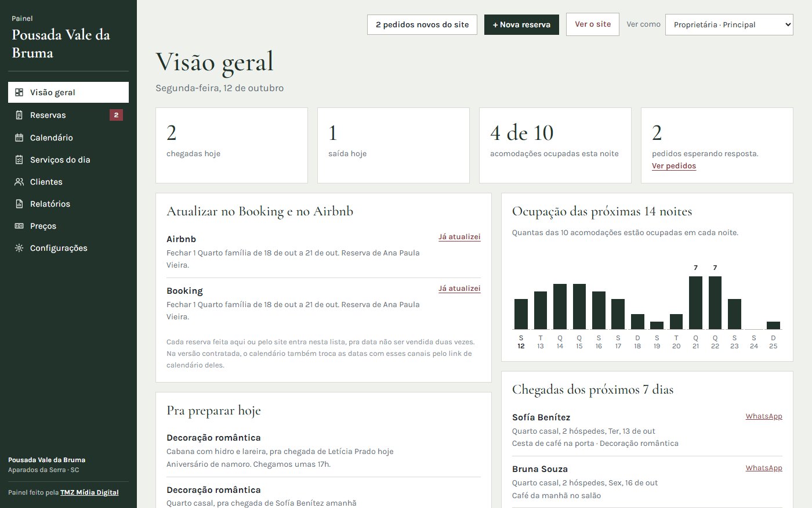Click the Relatórios report icon
This screenshot has height=508, width=812.
[19, 204]
